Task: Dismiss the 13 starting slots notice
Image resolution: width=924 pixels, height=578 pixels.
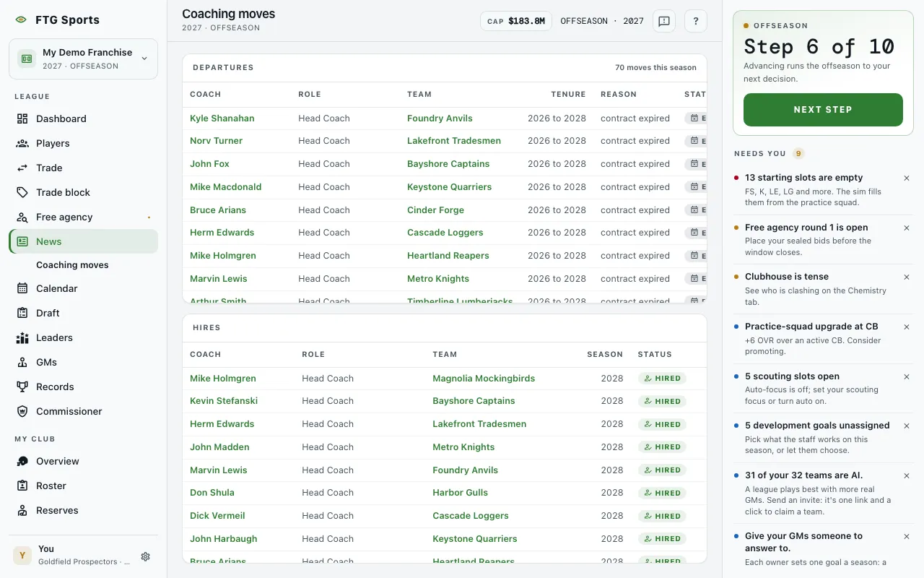Action: (x=907, y=178)
